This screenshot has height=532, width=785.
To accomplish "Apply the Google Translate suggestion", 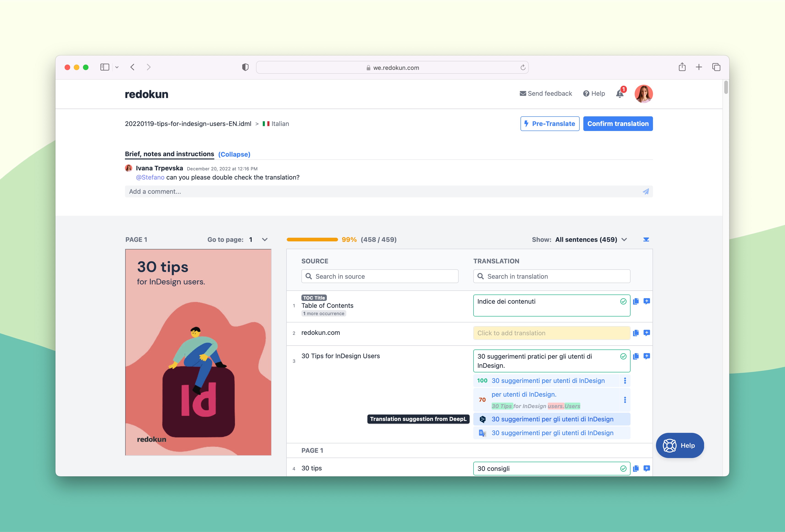I will [552, 433].
